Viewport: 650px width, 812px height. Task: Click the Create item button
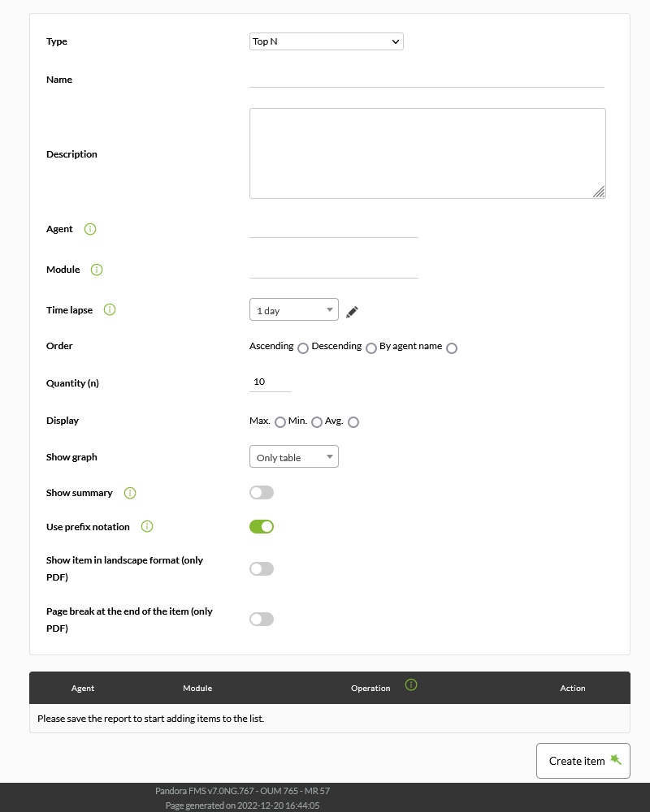(583, 761)
